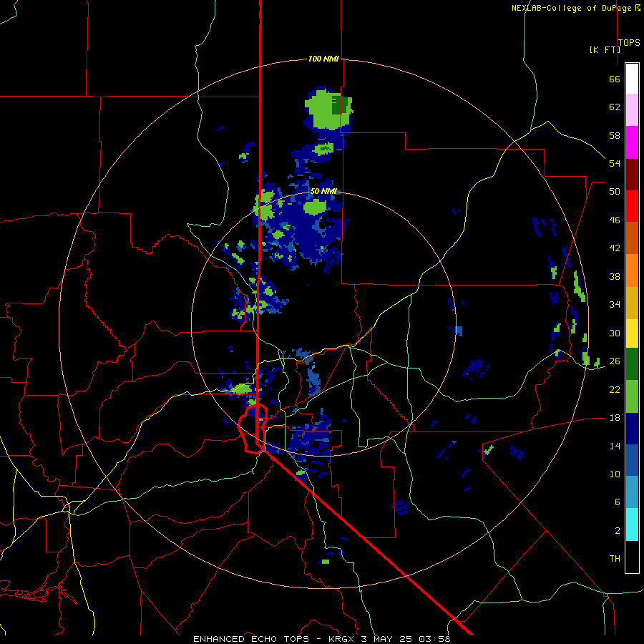Click the "TOPS" legend title

coord(629,43)
